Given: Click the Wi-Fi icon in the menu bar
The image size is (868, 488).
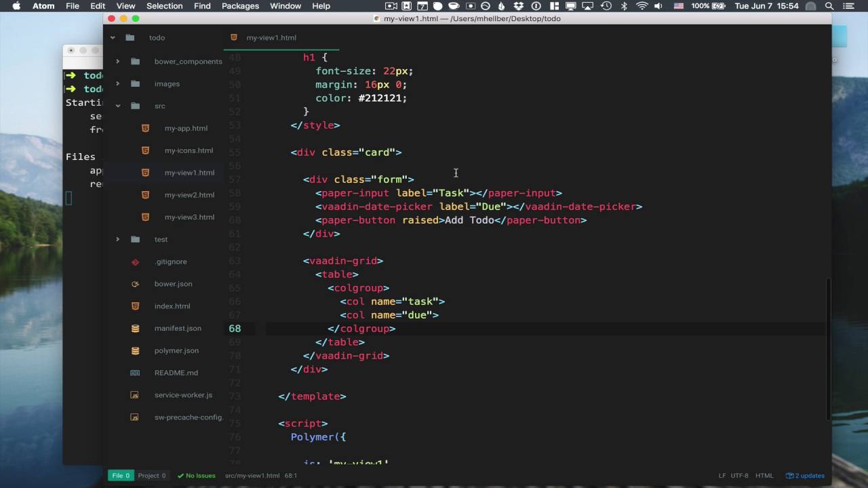Looking at the screenshot, I should 642,6.
